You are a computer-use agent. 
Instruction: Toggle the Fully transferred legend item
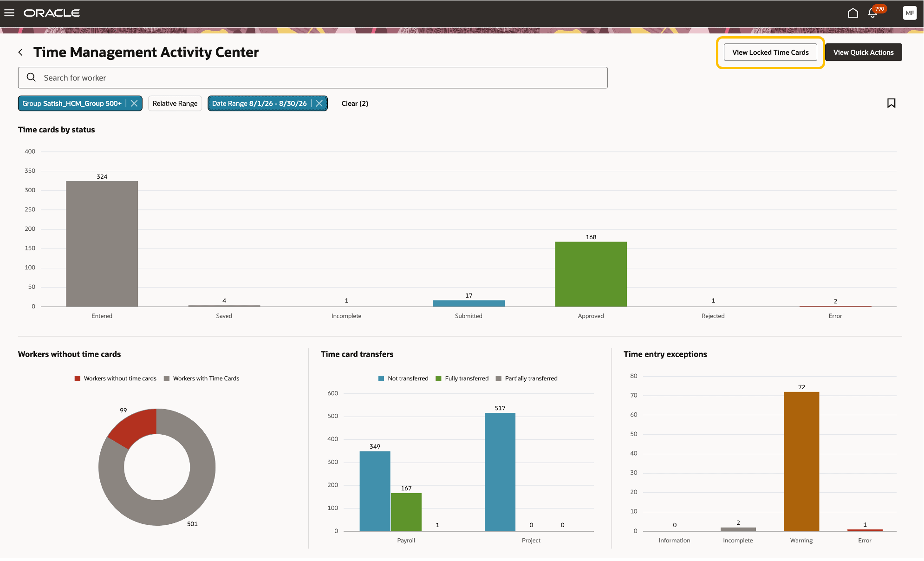click(x=462, y=378)
